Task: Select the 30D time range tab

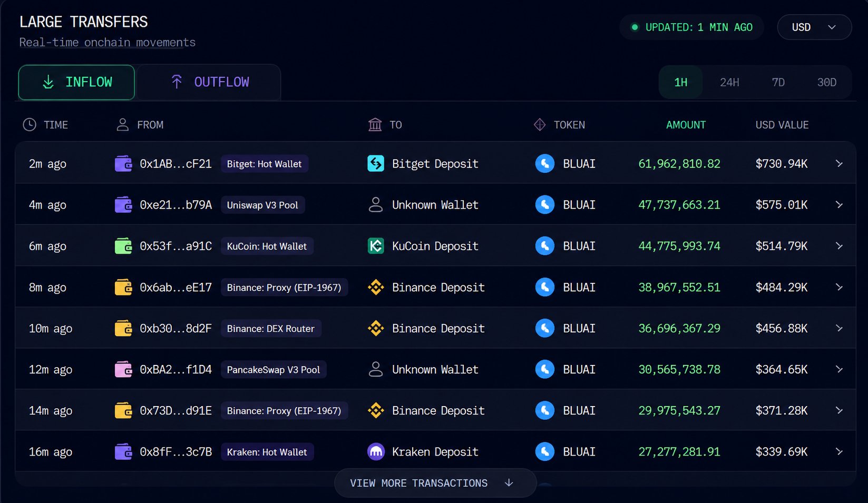Action: 826,82
